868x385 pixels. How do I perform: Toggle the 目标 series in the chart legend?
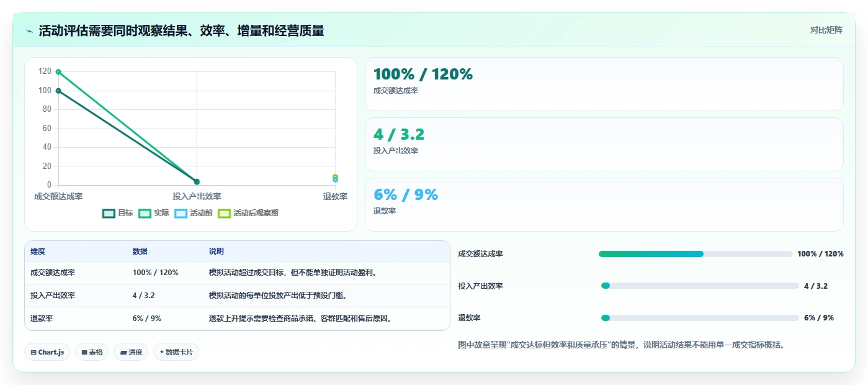point(118,213)
